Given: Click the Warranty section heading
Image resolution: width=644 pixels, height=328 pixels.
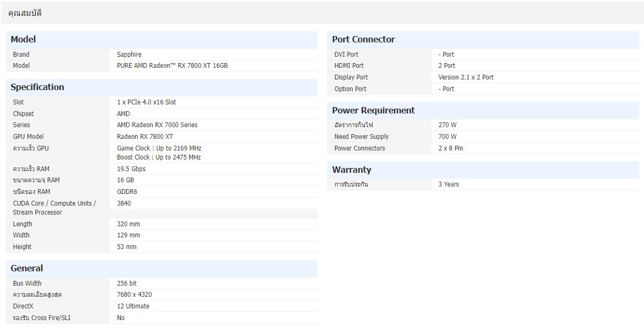Looking at the screenshot, I should tap(351, 170).
